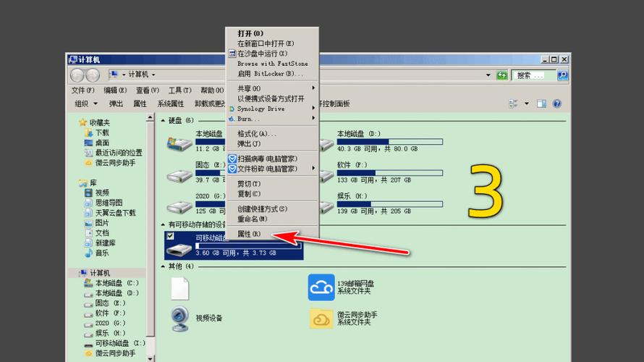Open the 查看 menu

(x=148, y=90)
